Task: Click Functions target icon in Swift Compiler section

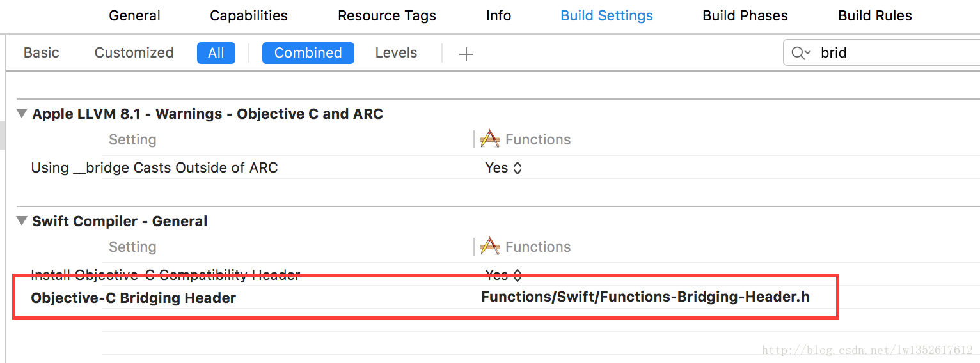Action: click(x=490, y=246)
